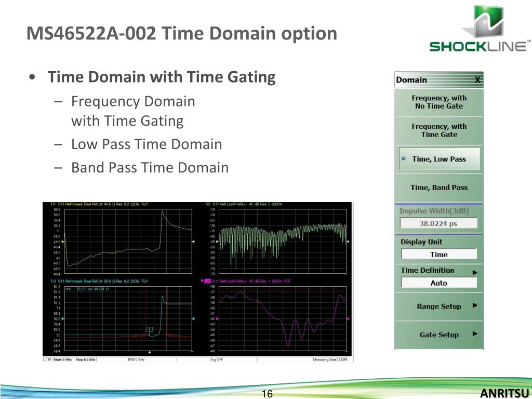Image resolution: width=532 pixels, height=399 pixels.
Task: Click the page number 16
Action: pyautogui.click(x=267, y=394)
